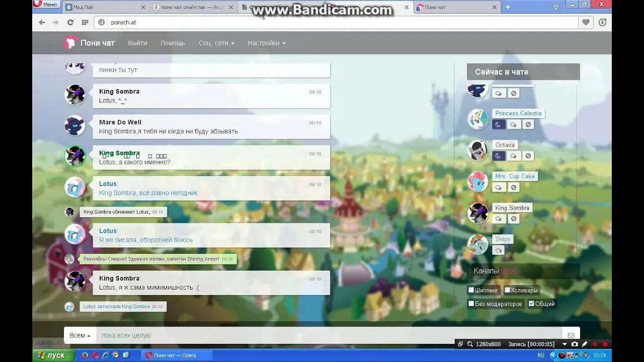Image resolution: width=644 pixels, height=362 pixels.
Task: Switch to the пони чат смайл пак tab
Action: (x=193, y=7)
